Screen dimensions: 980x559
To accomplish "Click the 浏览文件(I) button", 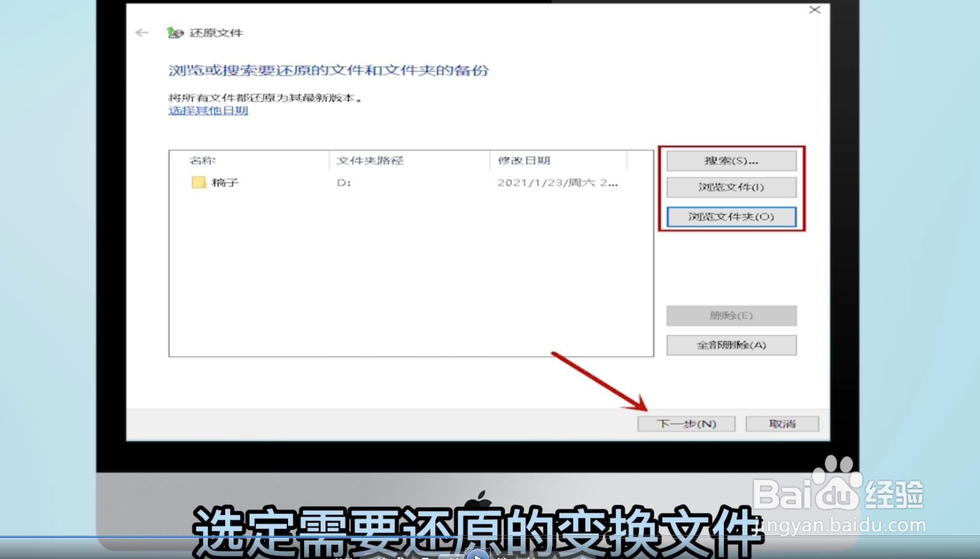I will pyautogui.click(x=731, y=187).
